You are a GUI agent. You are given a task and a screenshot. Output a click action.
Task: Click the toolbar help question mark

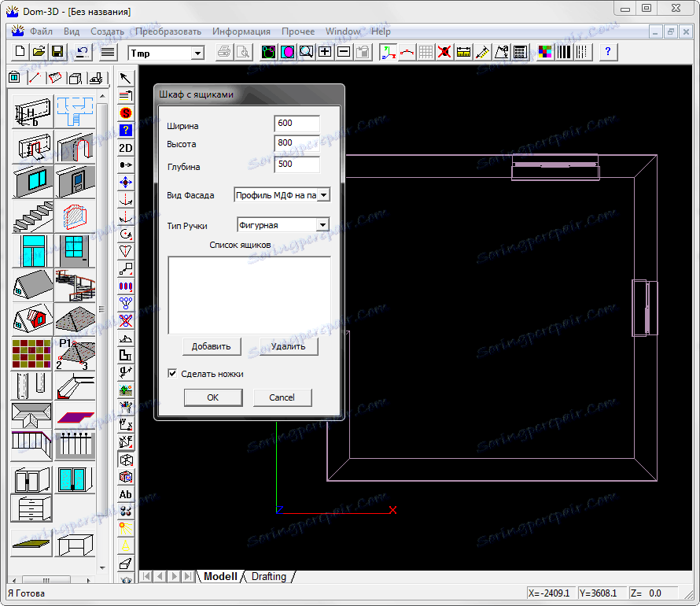point(607,52)
